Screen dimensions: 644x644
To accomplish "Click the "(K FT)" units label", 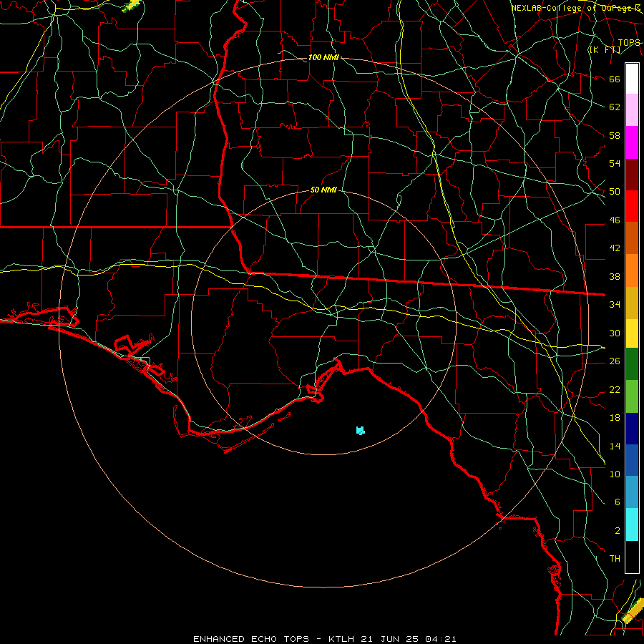I will [x=605, y=49].
